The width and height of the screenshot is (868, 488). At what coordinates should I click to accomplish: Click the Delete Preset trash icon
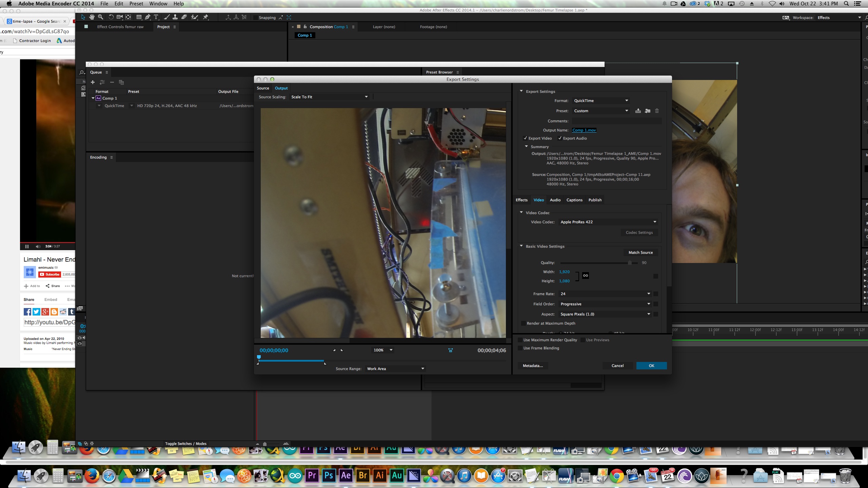pyautogui.click(x=657, y=111)
